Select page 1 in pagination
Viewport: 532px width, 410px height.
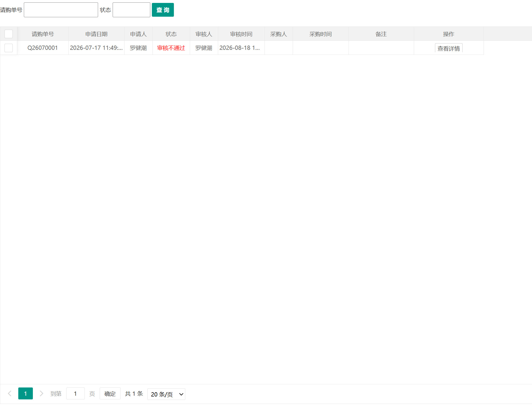click(x=25, y=394)
